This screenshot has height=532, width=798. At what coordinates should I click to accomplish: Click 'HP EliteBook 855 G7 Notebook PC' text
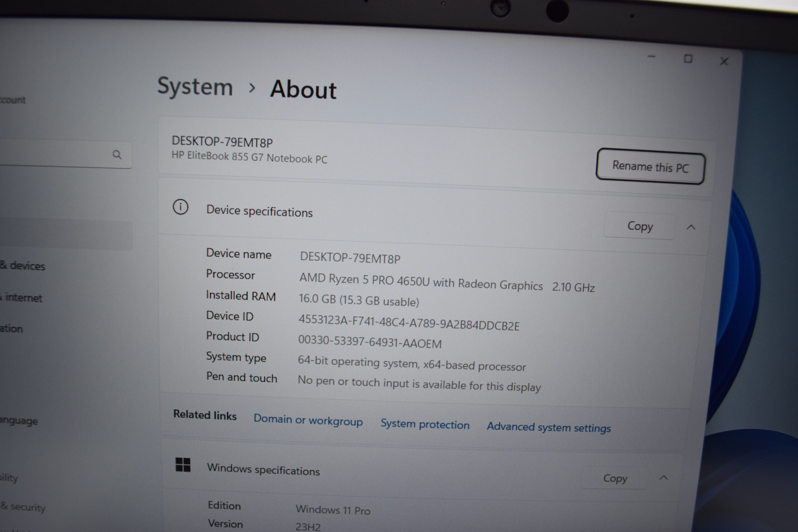tap(249, 157)
